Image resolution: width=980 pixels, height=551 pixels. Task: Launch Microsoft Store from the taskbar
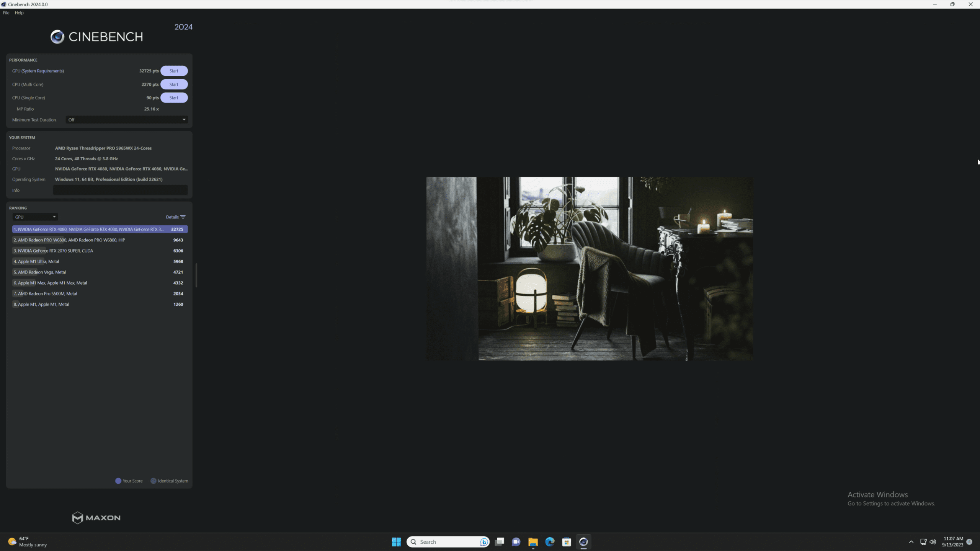coord(567,541)
